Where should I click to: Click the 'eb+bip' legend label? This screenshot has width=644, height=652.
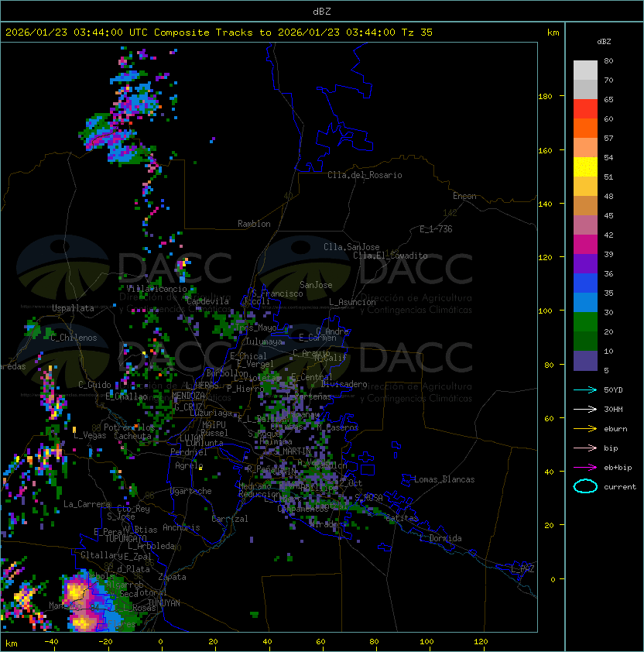[x=618, y=468]
